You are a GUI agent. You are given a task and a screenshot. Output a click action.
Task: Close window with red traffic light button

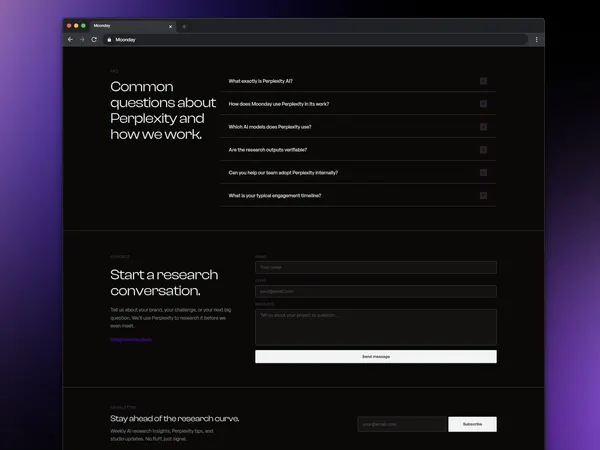coord(69,26)
